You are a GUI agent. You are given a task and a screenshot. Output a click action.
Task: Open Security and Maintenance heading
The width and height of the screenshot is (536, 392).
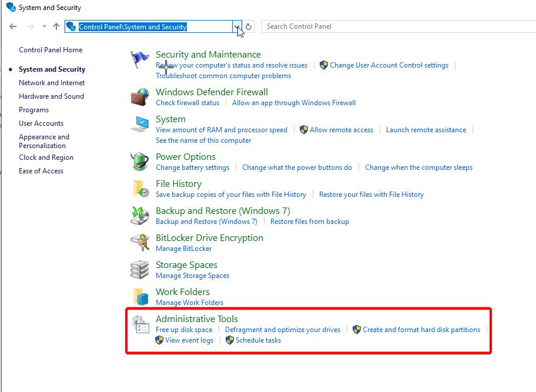pyautogui.click(x=208, y=54)
